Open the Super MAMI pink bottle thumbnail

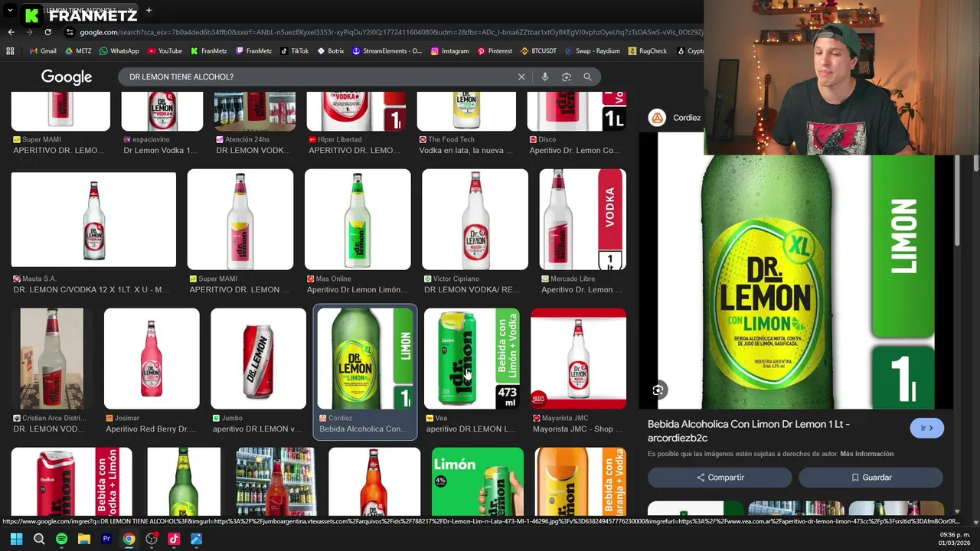point(240,220)
